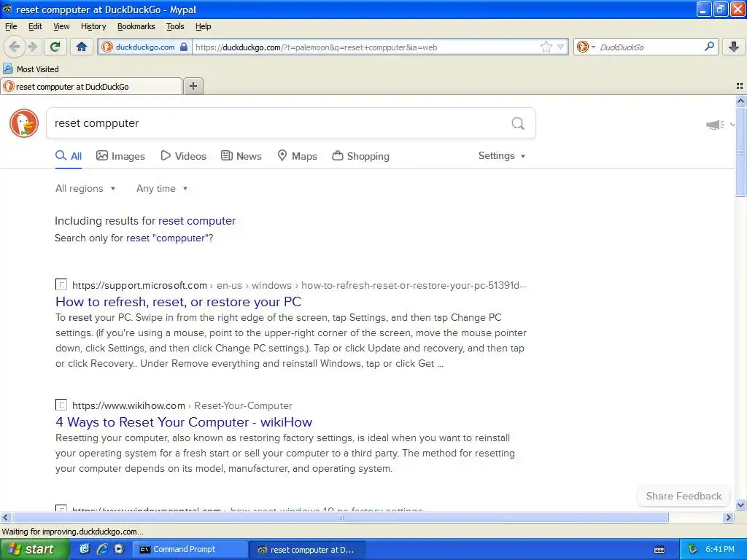This screenshot has width=747, height=560.
Task: Submit search with the magnifier icon
Action: [x=518, y=123]
